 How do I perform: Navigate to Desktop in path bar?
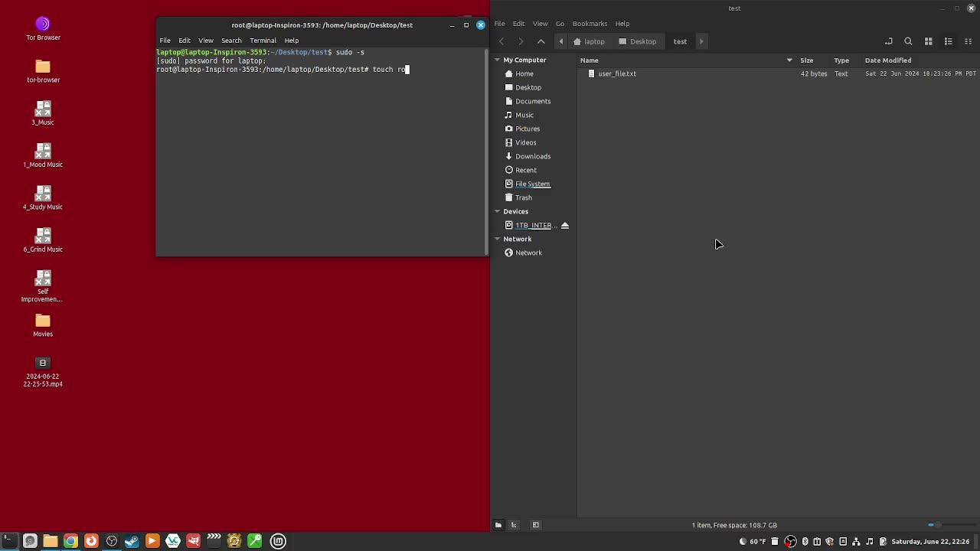638,41
